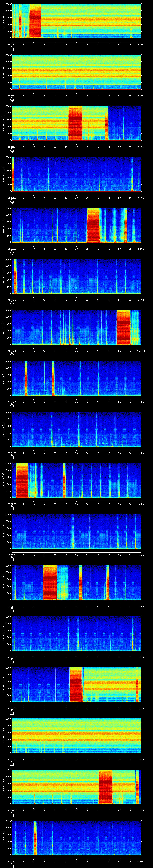Viewport: 153px width, 868px height.
Task: Click the '22:03:00' start time label
Action: point(12,555)
